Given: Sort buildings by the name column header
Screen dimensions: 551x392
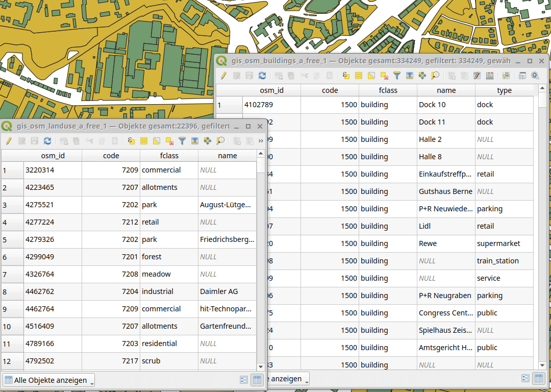Looking at the screenshot, I should [x=446, y=90].
